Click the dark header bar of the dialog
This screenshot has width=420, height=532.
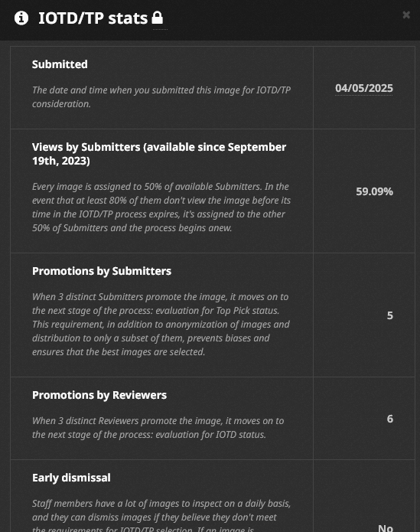pyautogui.click(x=271, y=20)
